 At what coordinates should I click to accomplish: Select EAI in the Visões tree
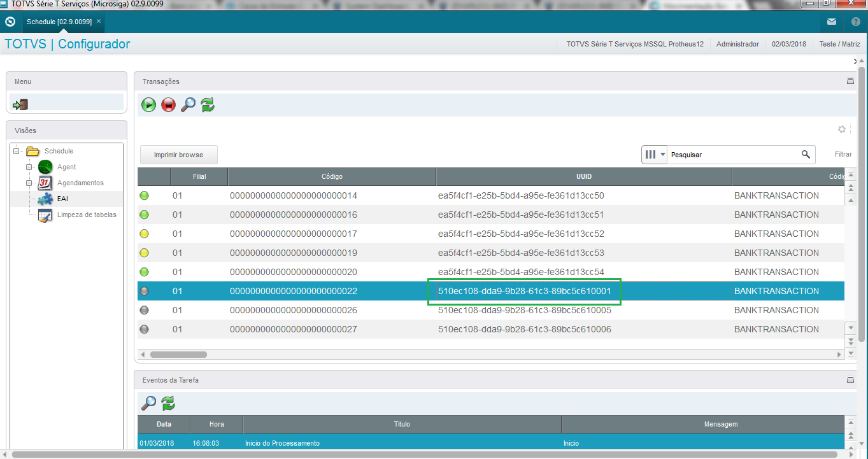tap(62, 199)
